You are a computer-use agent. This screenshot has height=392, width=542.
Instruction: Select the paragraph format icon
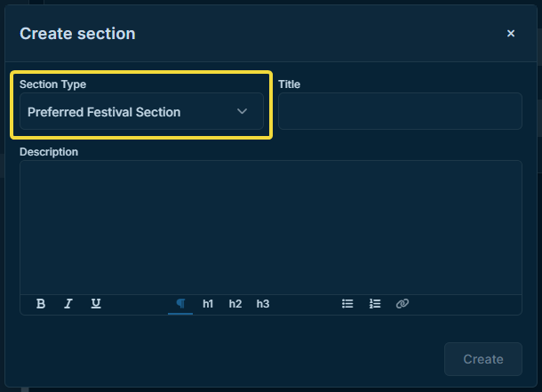click(180, 304)
